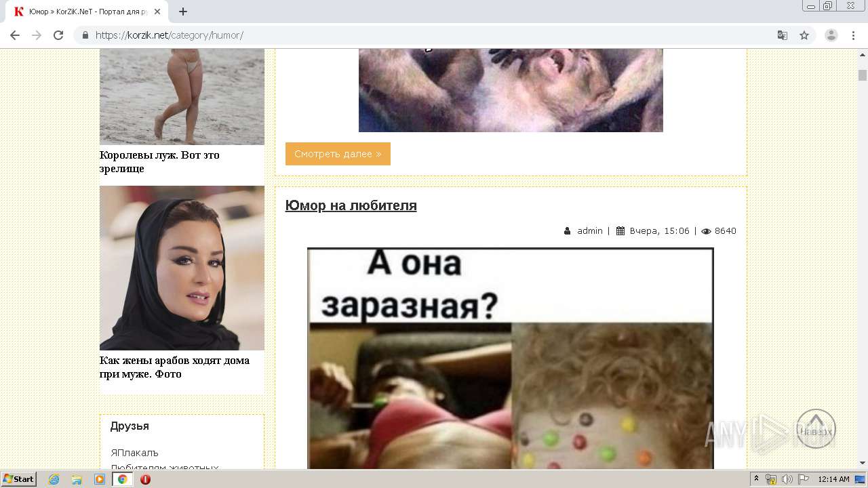
Task: Open media player taskbar icon
Action: point(100,479)
